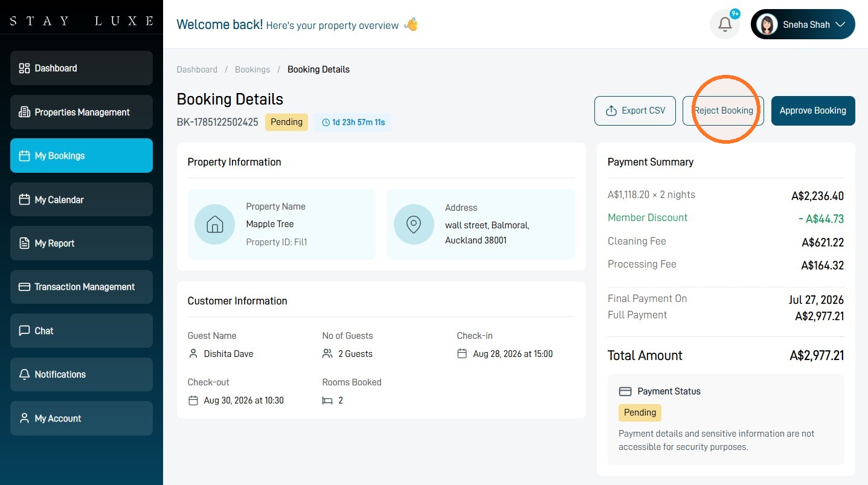
Task: Open Chat from sidebar
Action: 82,331
